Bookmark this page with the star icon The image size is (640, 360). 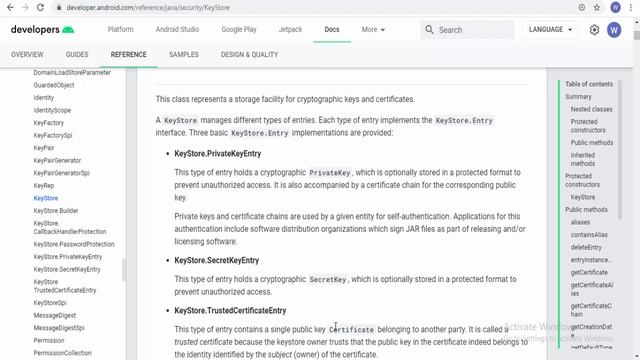pos(597,7)
